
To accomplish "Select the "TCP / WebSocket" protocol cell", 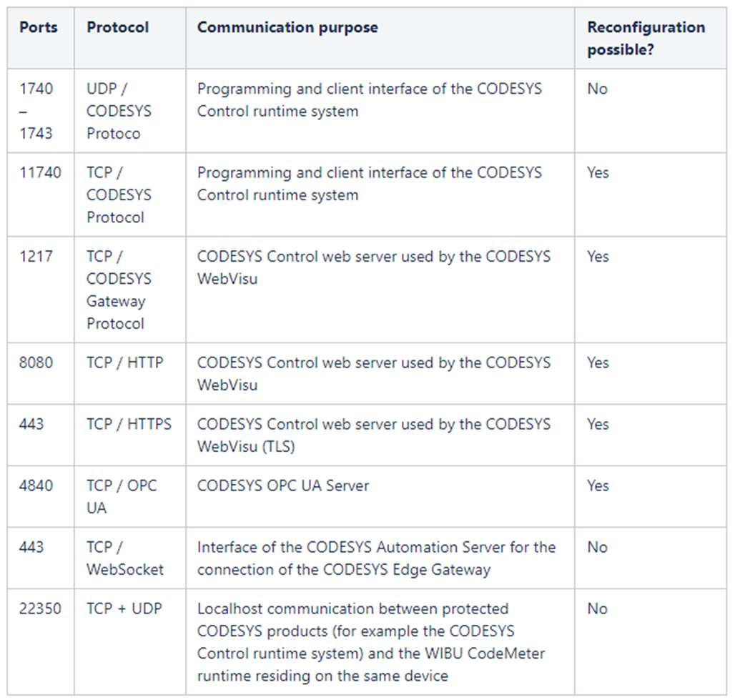I will [x=125, y=558].
